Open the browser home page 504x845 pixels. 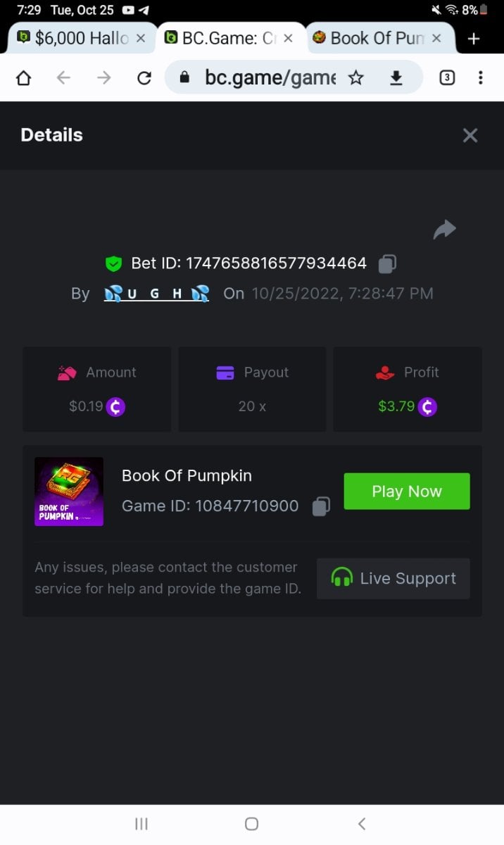(23, 77)
